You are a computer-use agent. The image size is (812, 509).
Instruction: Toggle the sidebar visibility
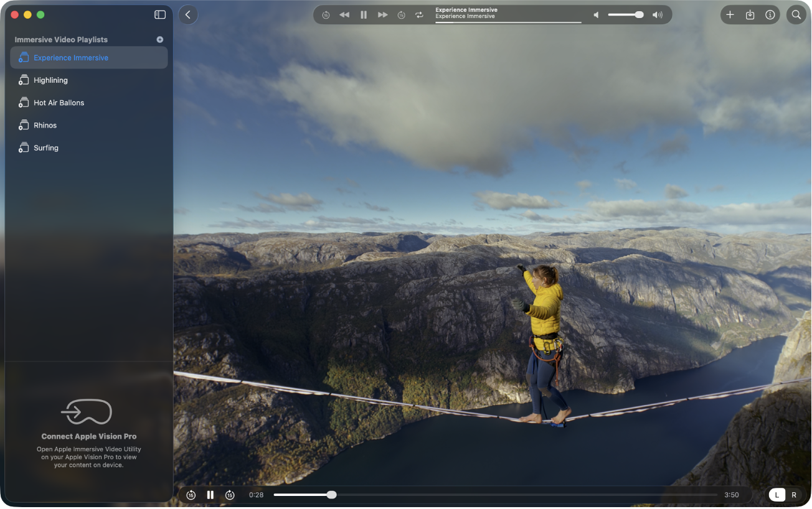click(159, 14)
